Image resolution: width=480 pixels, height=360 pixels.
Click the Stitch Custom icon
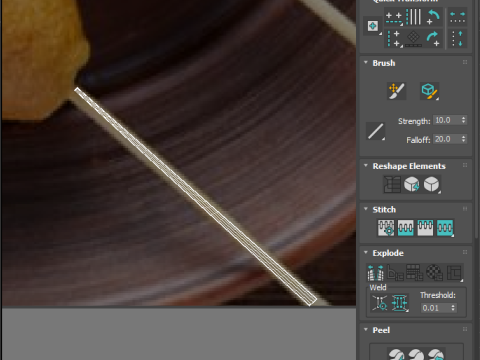445,228
